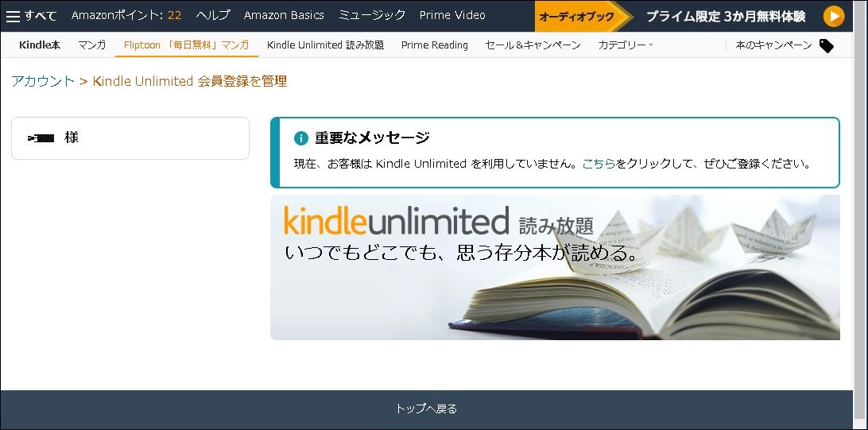Open the Kindle本 tab
This screenshot has width=868, height=430.
pos(40,45)
